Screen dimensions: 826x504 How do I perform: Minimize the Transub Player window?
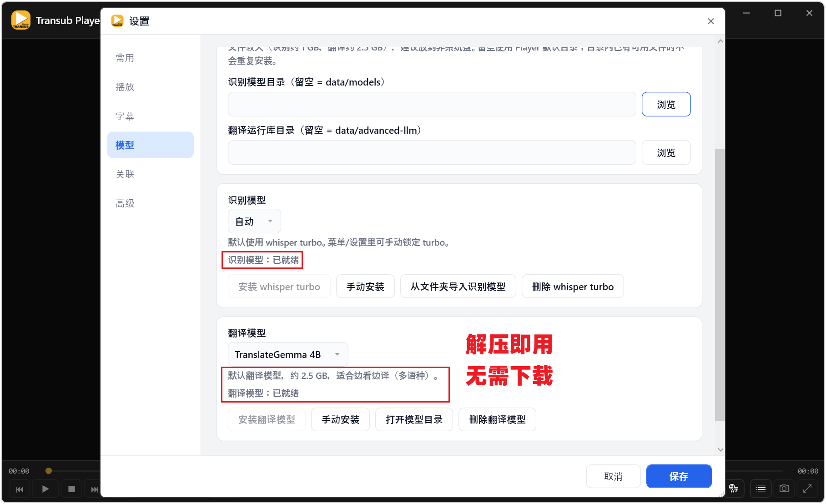click(x=746, y=13)
